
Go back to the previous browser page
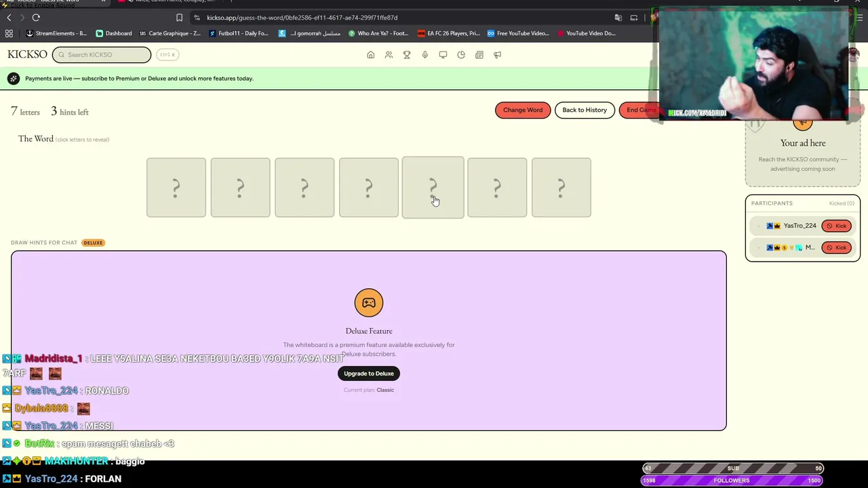tap(9, 18)
